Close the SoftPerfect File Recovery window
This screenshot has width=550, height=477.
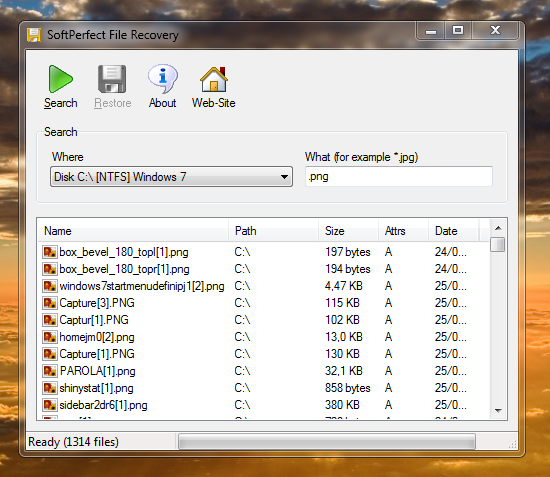(495, 31)
